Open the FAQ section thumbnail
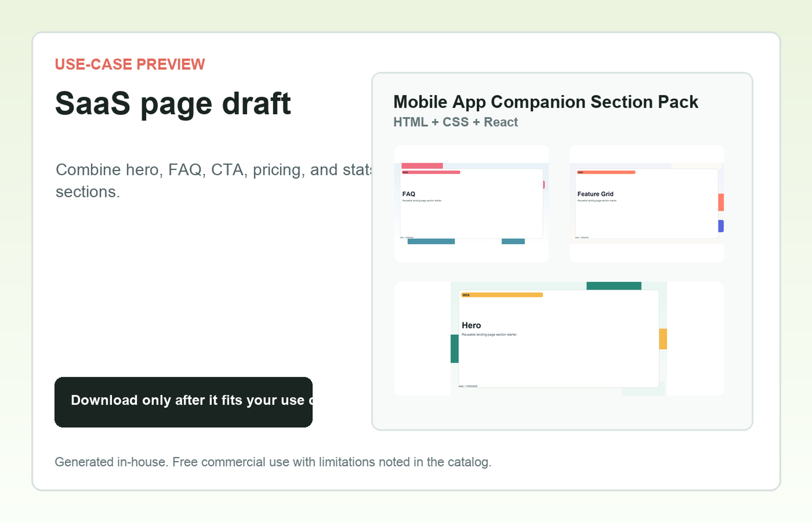 pyautogui.click(x=472, y=203)
